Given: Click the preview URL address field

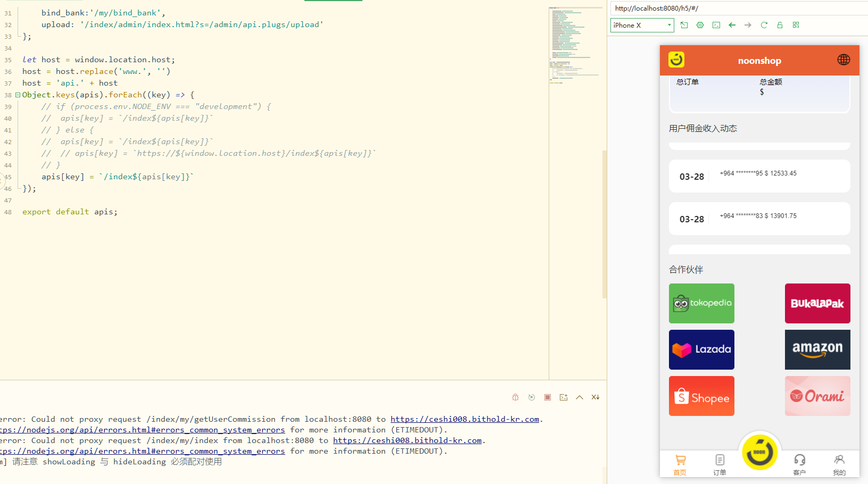Looking at the screenshot, I should (x=737, y=8).
